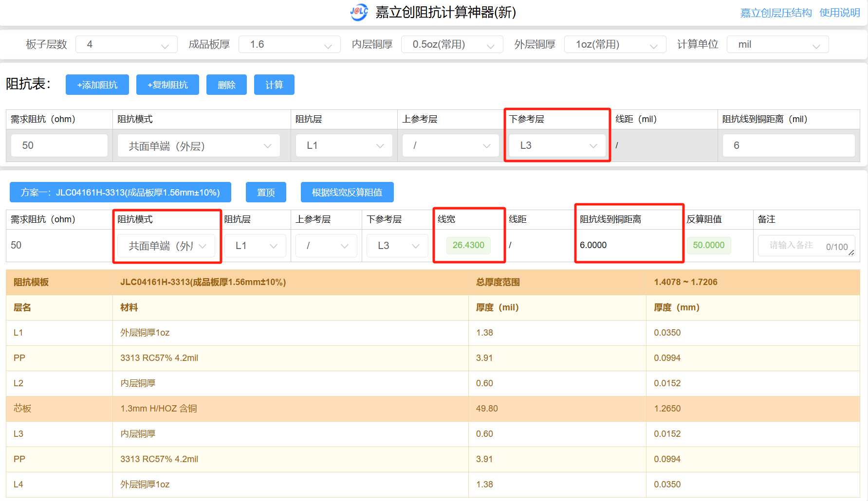Open top 阻抗模式 dropdown 共面单端（外层）
Screen dimensions: 868x501
click(199, 145)
